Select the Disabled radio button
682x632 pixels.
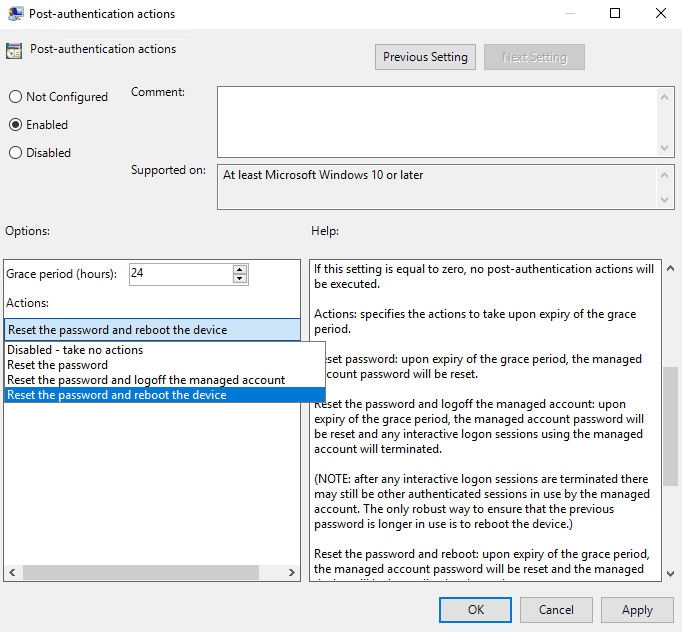[15, 153]
